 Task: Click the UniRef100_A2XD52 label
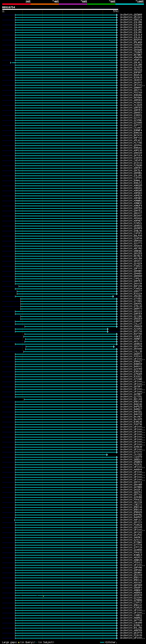131,329
